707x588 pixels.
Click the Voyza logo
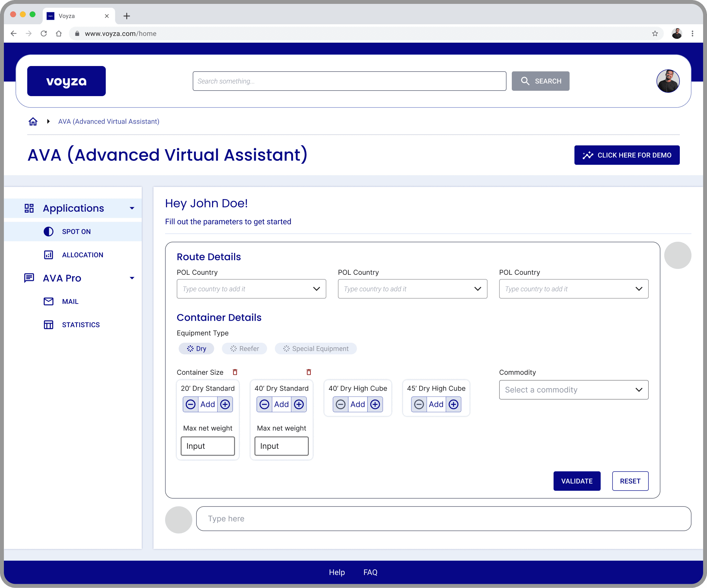(66, 81)
